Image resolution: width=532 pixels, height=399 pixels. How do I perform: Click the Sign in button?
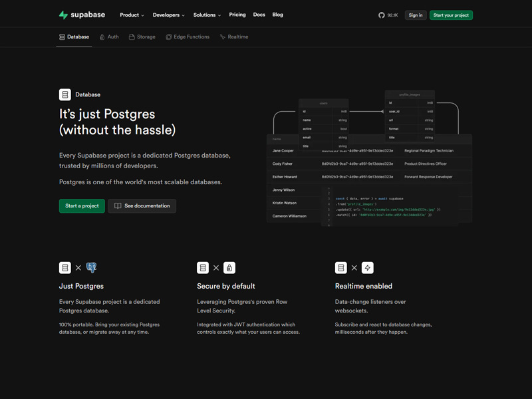[416, 15]
